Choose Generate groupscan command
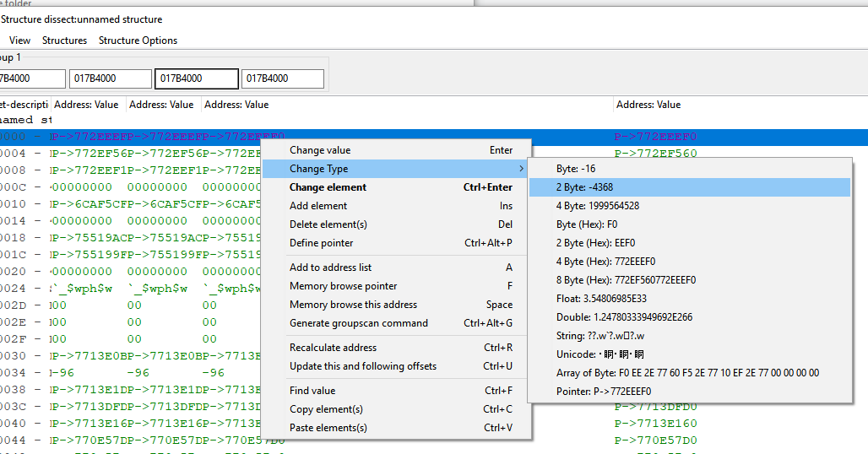868x454 pixels. [x=358, y=323]
